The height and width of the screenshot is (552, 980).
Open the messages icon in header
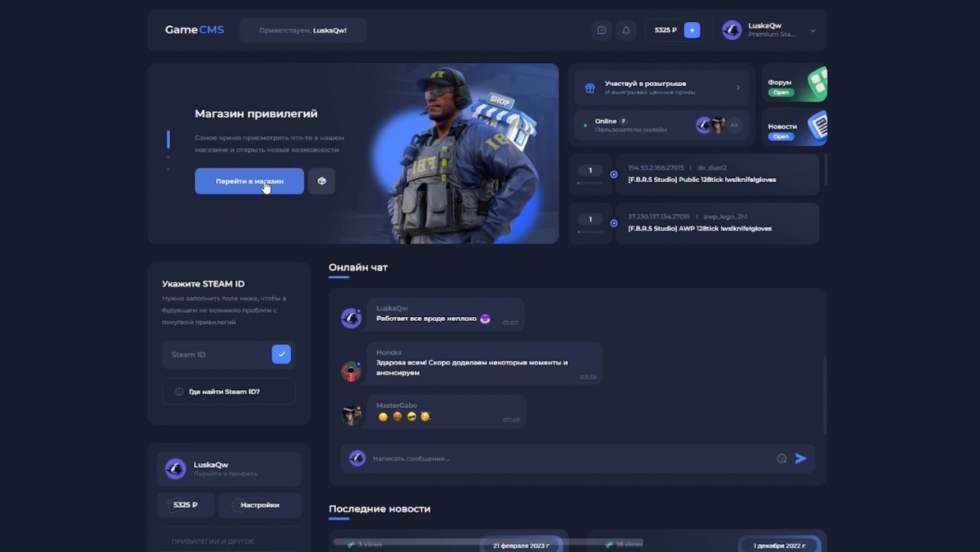pos(601,31)
